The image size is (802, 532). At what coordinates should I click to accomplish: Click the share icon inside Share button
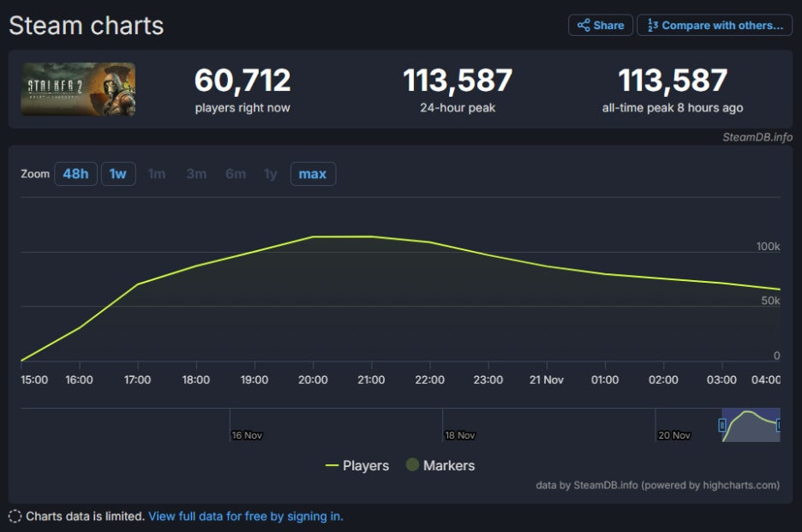584,25
